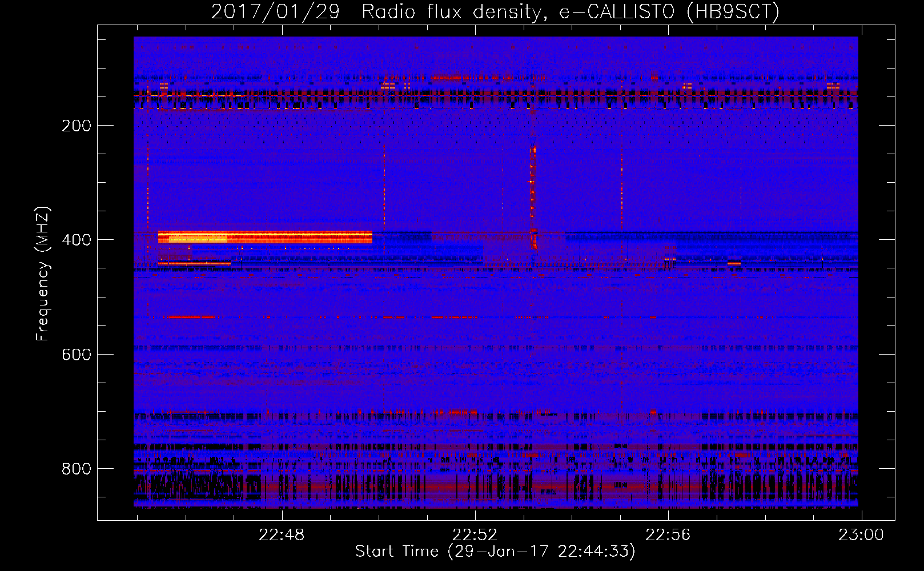Image resolution: width=924 pixels, height=571 pixels.
Task: Click the 'Start Time (29-Jan-17 22:44:33)' axis label
Action: click(x=495, y=552)
